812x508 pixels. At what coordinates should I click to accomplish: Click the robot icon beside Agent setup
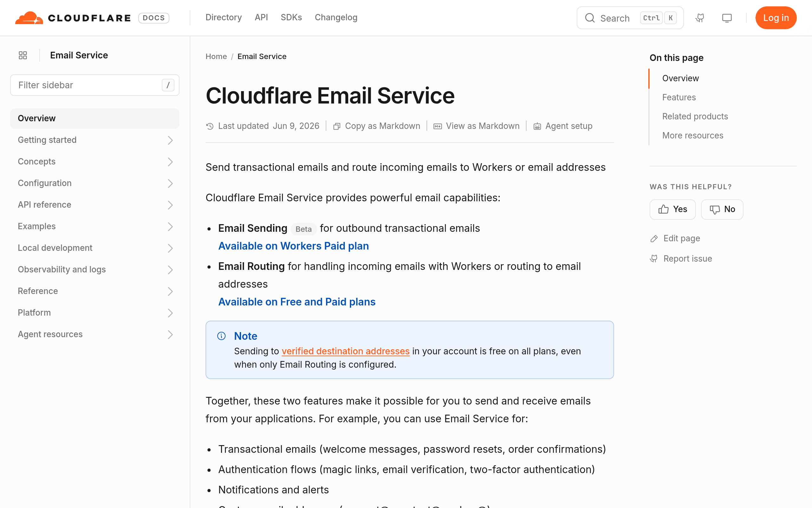point(537,126)
